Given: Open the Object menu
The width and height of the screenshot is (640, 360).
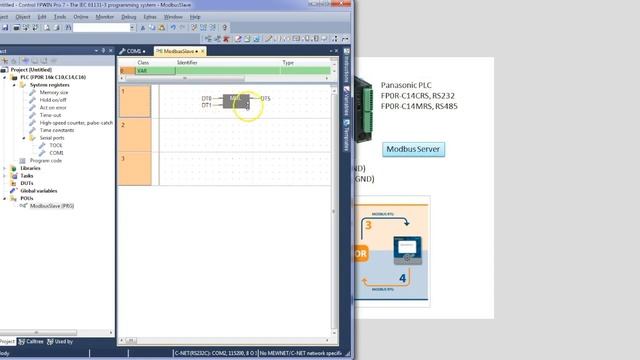Looking at the screenshot, I should click(23, 17).
